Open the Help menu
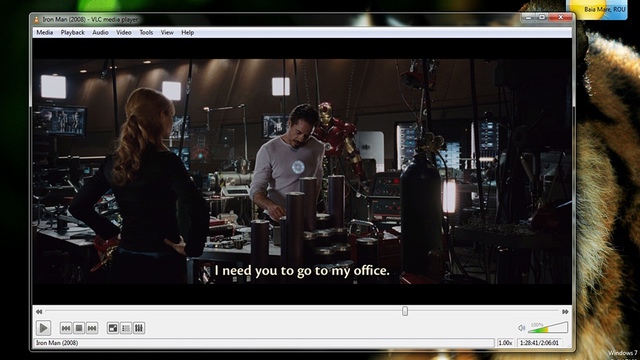The height and width of the screenshot is (360, 640). tap(187, 32)
